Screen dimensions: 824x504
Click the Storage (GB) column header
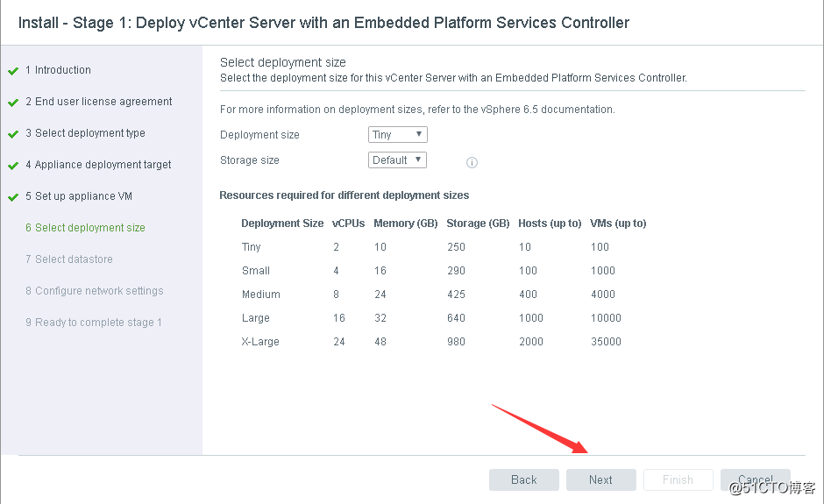[x=479, y=224]
